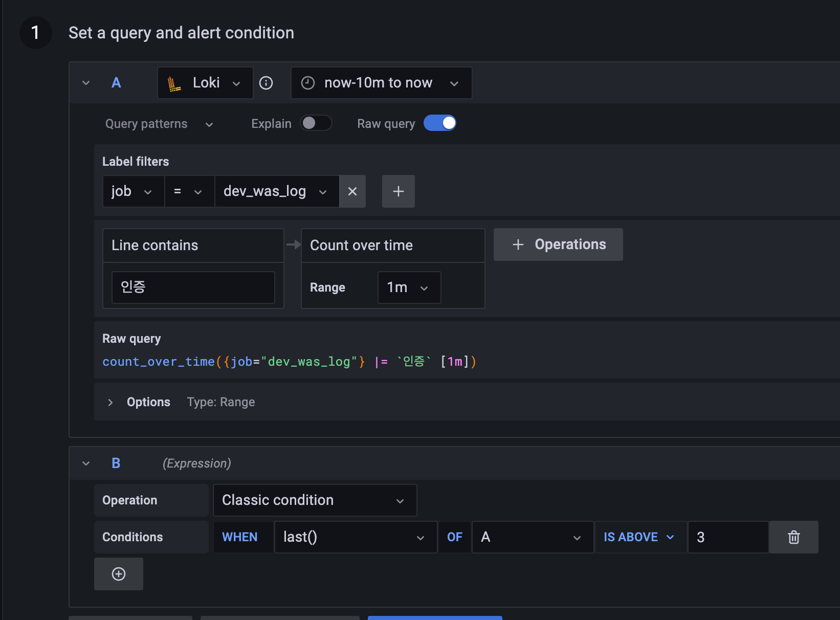Viewport: 840px width, 620px height.
Task: Open the now-10m to now time range
Action: [x=382, y=83]
